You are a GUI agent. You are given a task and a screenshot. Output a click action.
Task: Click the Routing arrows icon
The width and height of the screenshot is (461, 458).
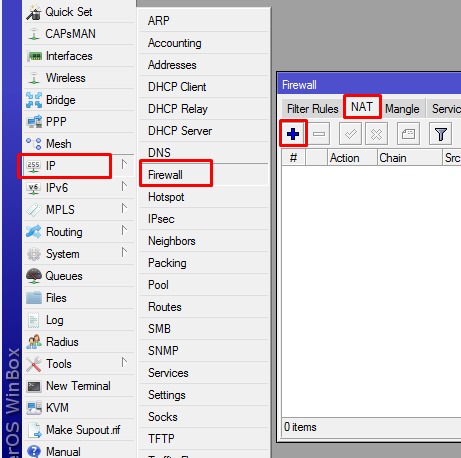[x=34, y=232]
